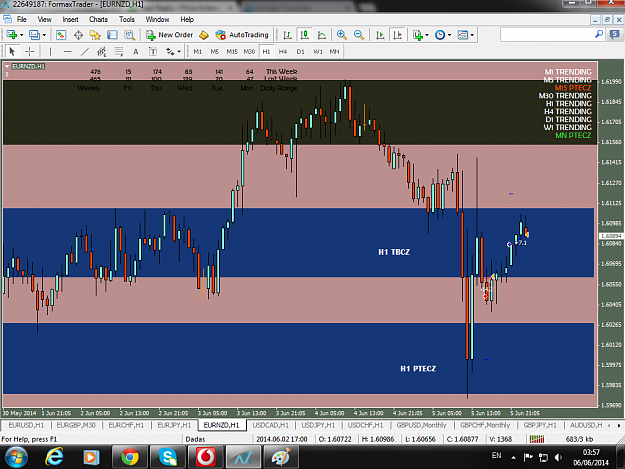Image resolution: width=625 pixels, height=469 pixels.
Task: Select the Vertical Line drawing tool
Action: coord(50,51)
